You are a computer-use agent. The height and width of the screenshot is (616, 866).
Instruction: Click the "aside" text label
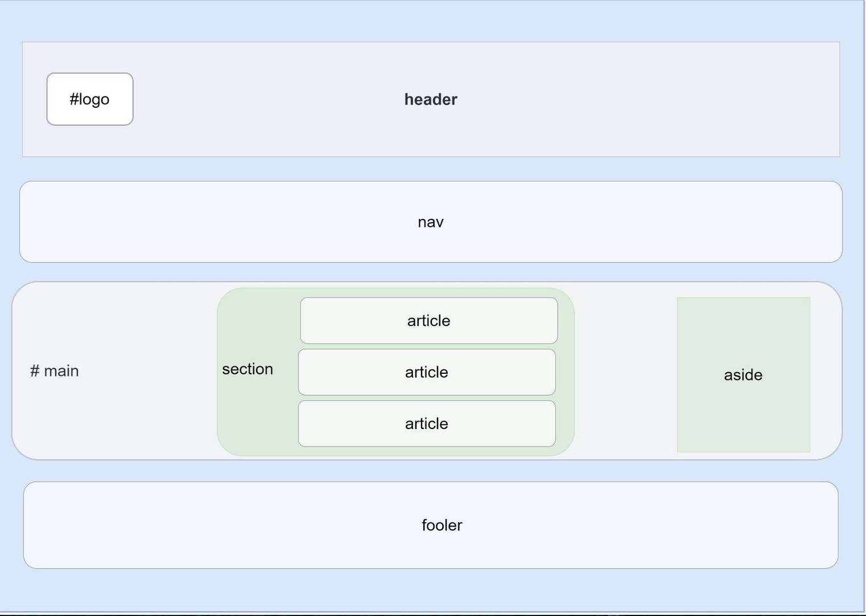pyautogui.click(x=743, y=375)
